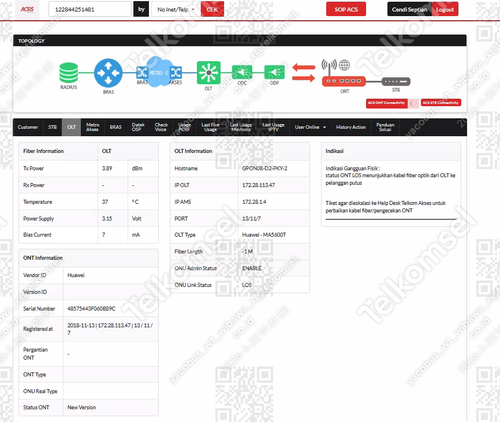Open the Metro Akses tab
Viewport: 500px width, 422px height.
92,127
